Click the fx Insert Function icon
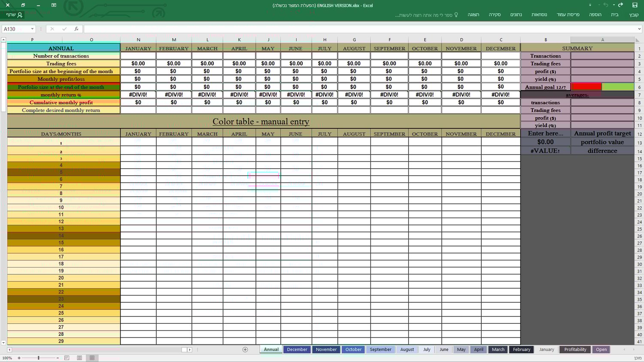644x362 pixels. pyautogui.click(x=76, y=29)
